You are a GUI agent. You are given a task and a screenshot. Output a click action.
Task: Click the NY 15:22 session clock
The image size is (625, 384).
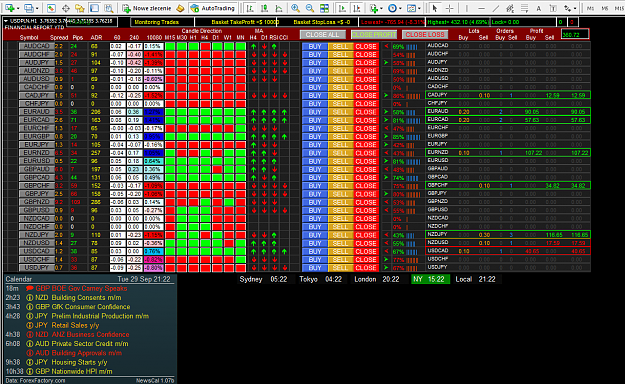[x=430, y=279]
